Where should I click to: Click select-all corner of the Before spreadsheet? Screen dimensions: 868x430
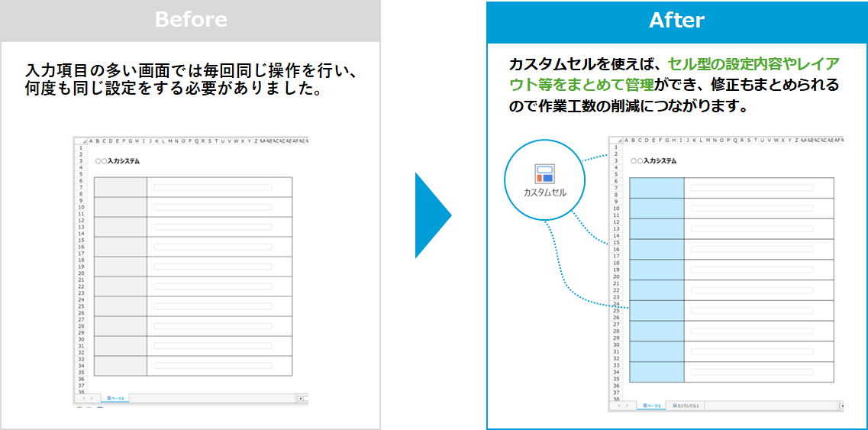(80, 141)
